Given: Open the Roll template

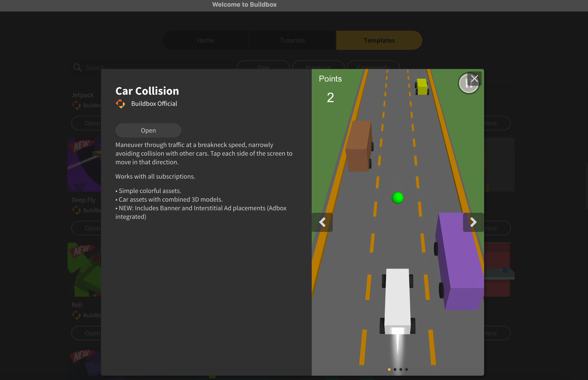Looking at the screenshot, I should 86,333.
